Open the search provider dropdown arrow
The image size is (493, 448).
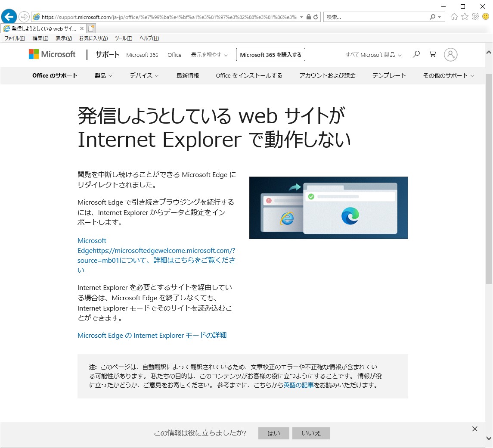pyautogui.click(x=440, y=17)
